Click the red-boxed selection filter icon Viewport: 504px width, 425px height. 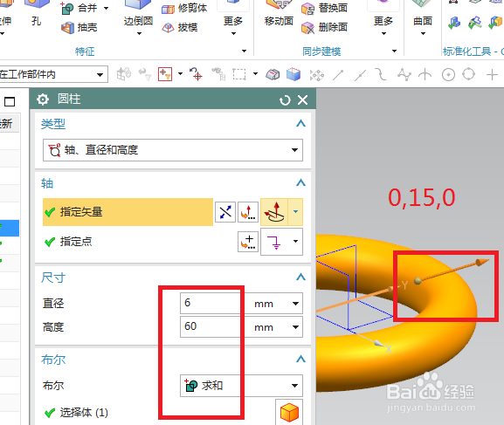coord(165,74)
